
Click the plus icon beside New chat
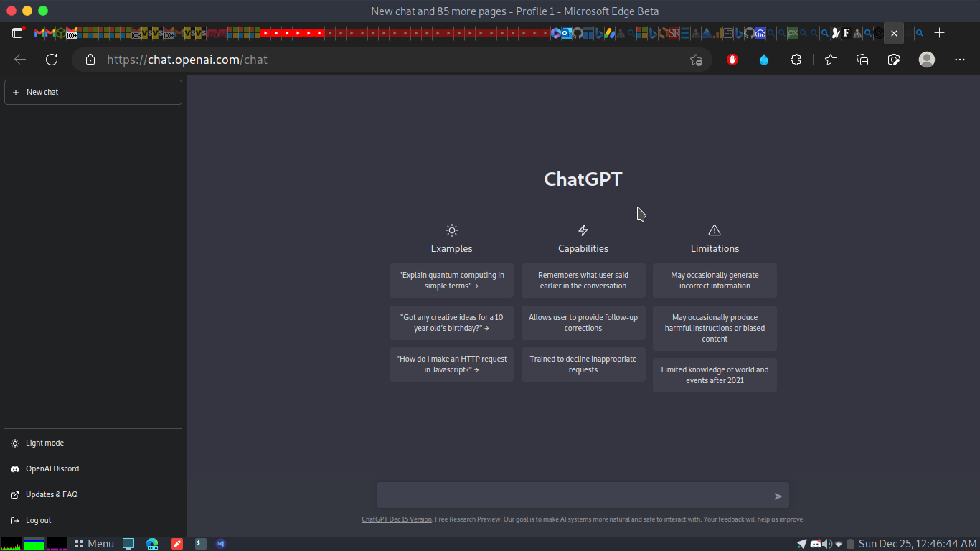click(16, 93)
